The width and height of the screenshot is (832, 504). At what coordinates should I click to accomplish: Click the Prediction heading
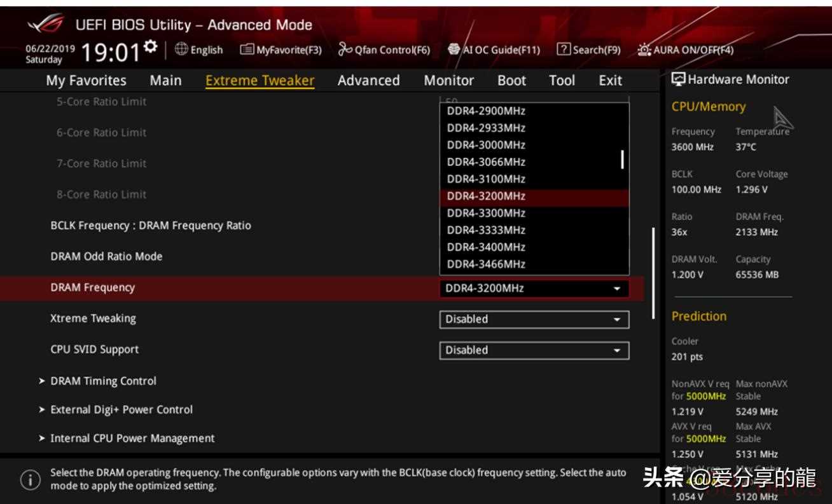pos(698,317)
